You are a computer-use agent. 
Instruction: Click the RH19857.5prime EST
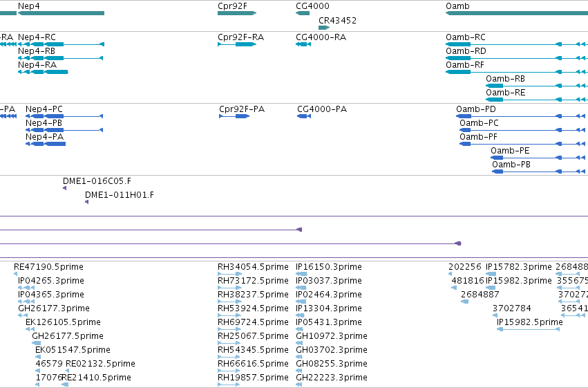229,385
